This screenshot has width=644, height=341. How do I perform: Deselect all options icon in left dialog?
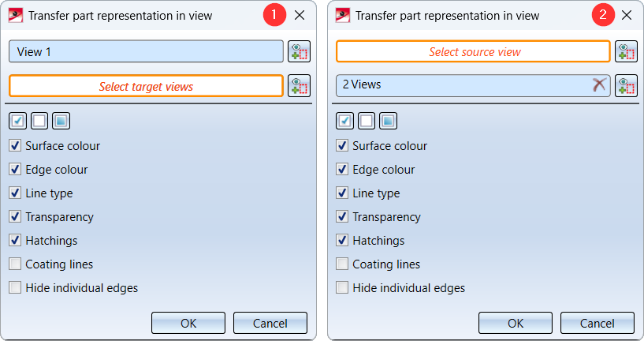[39, 121]
